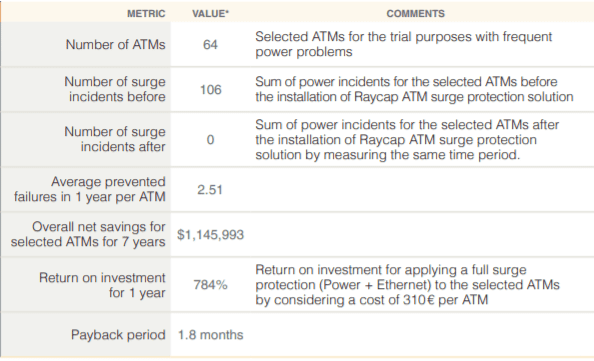Click the $1,145,993 savings value
The width and height of the screenshot is (594, 361).
210,235
